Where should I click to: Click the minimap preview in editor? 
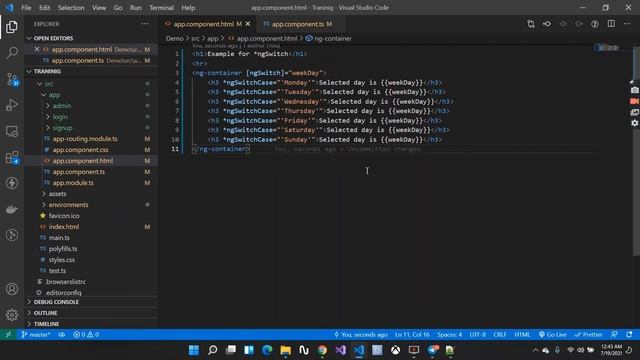608,48
